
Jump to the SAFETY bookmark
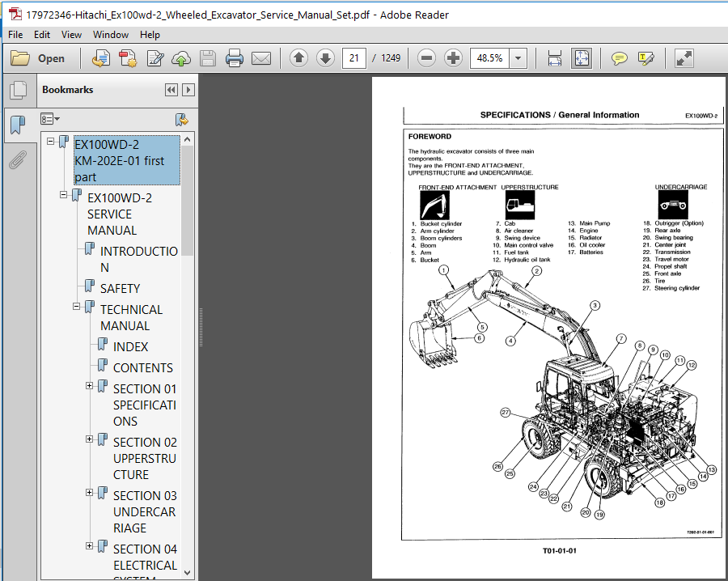(120, 288)
